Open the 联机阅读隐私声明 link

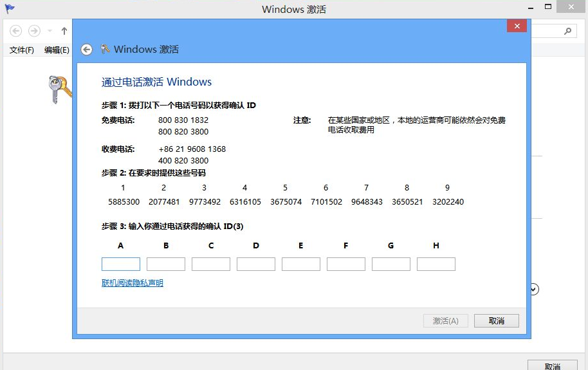[x=132, y=283]
